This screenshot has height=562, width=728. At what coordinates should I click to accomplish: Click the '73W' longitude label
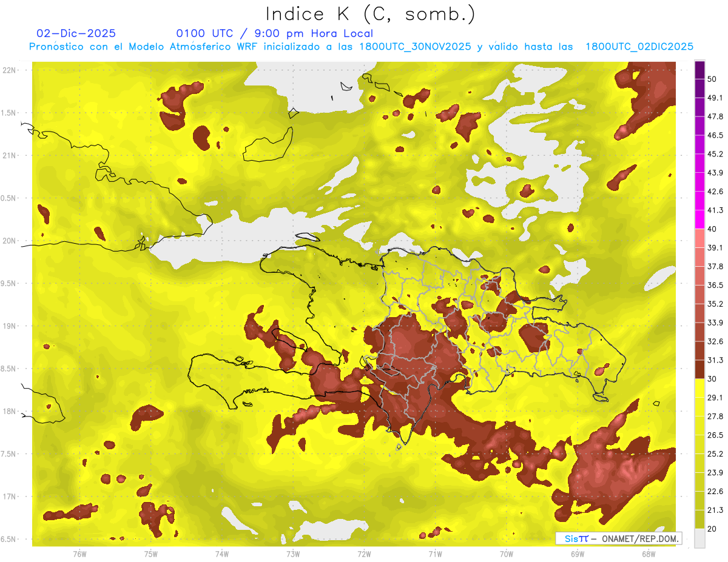click(x=293, y=554)
